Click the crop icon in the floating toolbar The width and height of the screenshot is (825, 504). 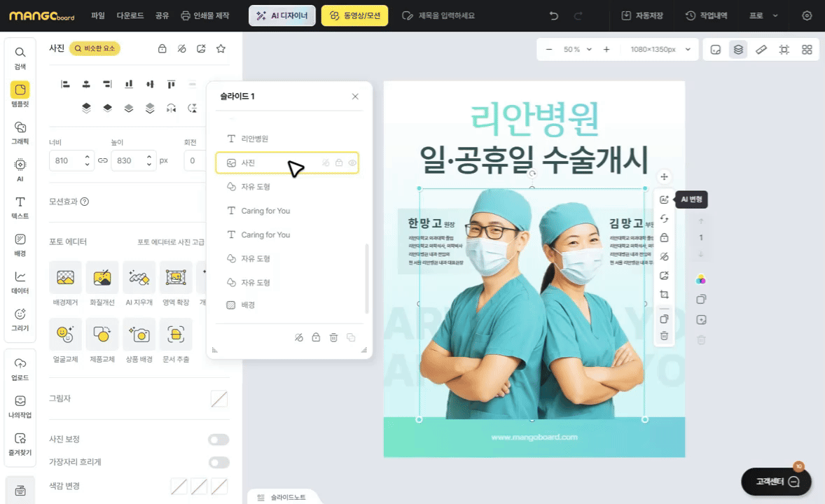[x=664, y=295]
